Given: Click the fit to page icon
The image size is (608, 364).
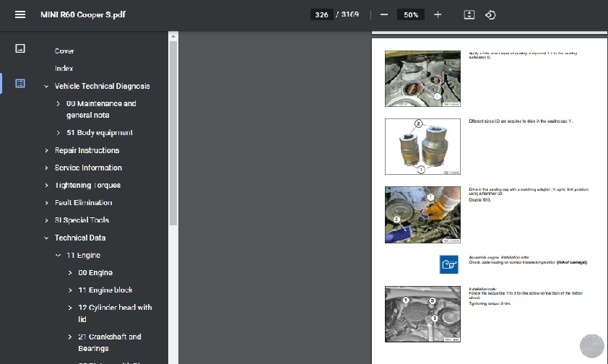Looking at the screenshot, I should click(x=469, y=14).
